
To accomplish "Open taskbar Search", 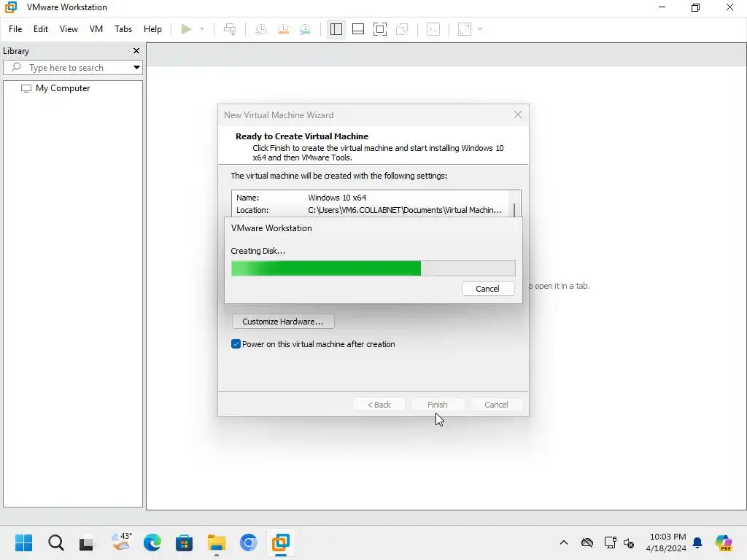I will point(55,542).
